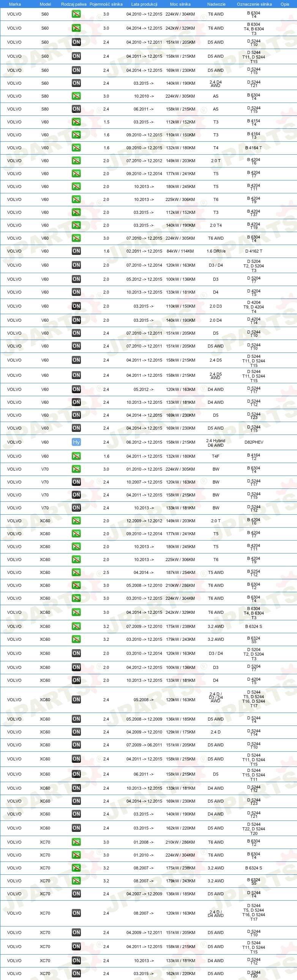
Task: Click the petrol icon in the V60 1.5 row
Action: coord(76,122)
